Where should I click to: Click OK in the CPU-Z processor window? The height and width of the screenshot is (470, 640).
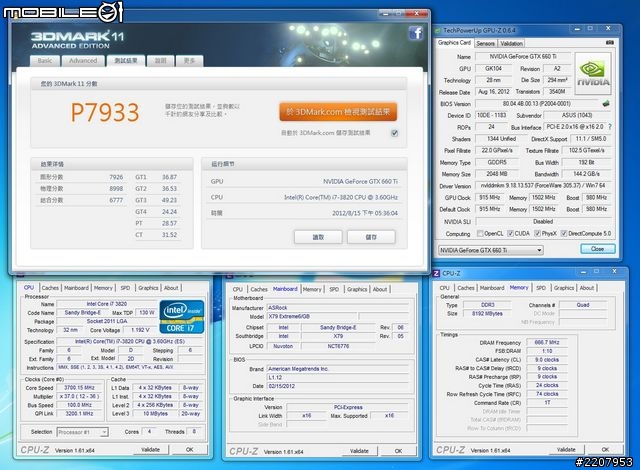point(190,450)
